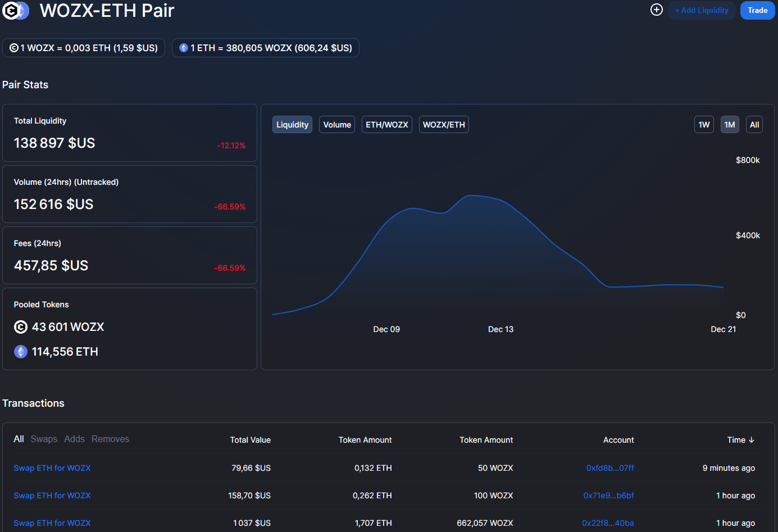Click the Account column header

[618, 440]
